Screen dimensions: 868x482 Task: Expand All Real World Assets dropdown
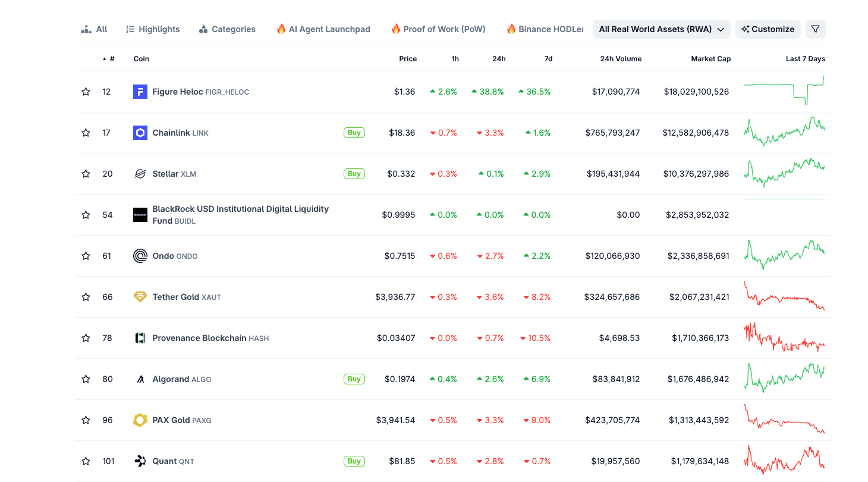click(661, 29)
